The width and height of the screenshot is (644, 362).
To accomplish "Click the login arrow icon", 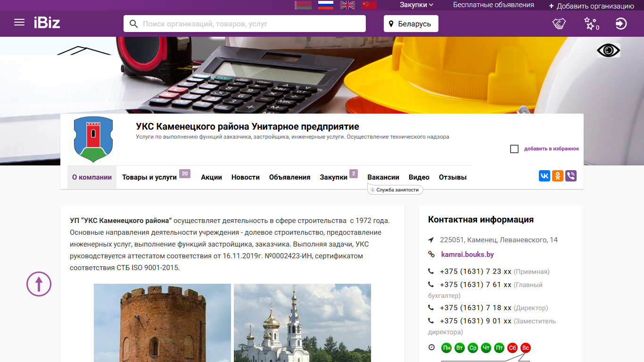I will click(x=621, y=24).
